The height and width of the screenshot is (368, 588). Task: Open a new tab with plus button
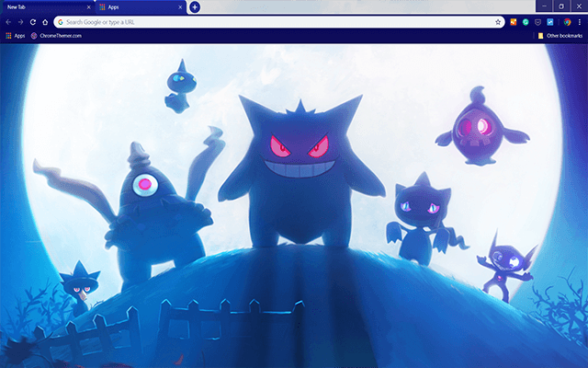(x=195, y=6)
